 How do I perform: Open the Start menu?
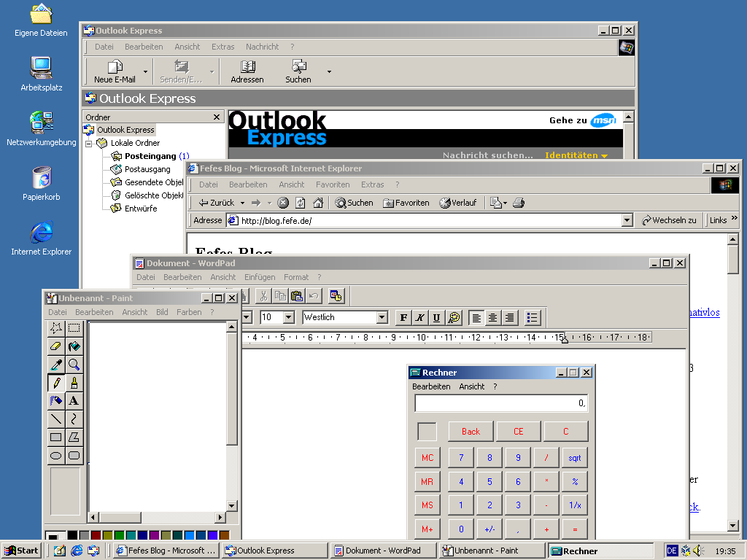pyautogui.click(x=21, y=551)
